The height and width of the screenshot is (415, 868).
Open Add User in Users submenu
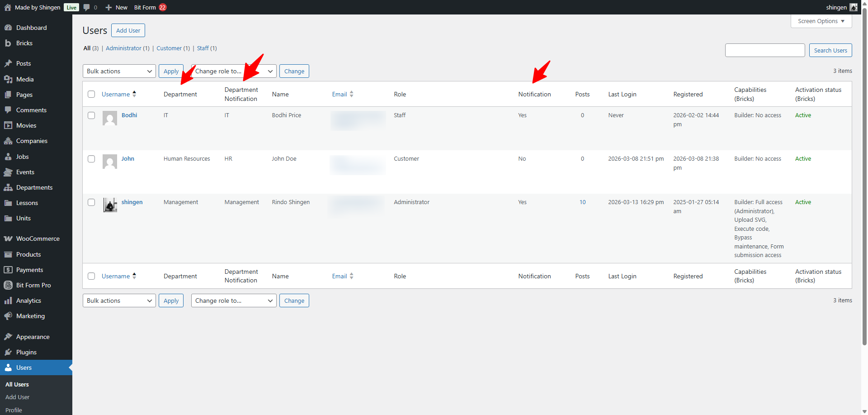point(17,397)
